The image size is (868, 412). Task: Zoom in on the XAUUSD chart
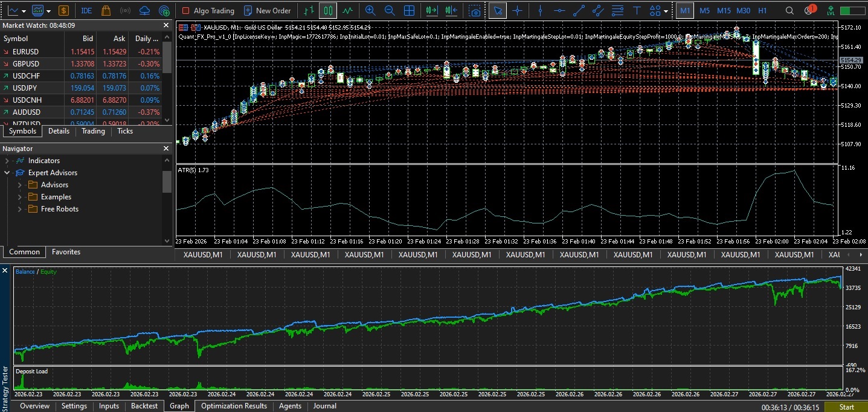point(370,10)
